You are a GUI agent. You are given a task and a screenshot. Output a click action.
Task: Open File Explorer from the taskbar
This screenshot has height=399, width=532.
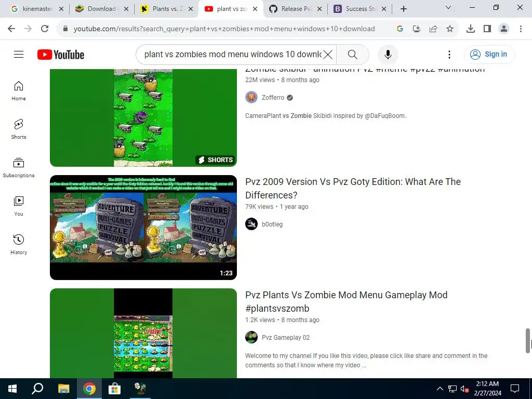pyautogui.click(x=63, y=389)
